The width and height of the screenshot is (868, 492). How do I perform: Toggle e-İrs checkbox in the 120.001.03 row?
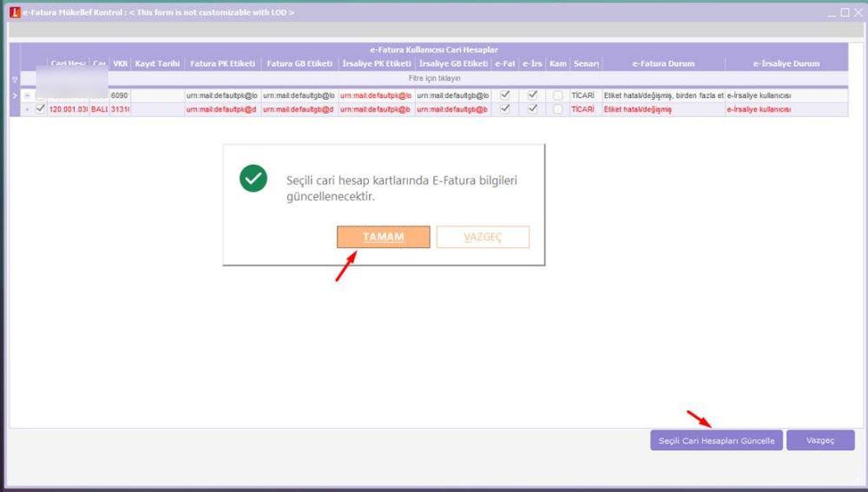[x=533, y=109]
